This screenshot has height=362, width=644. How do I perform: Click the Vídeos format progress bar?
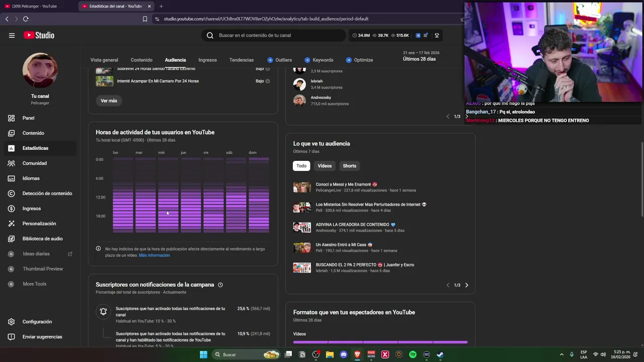(x=380, y=342)
